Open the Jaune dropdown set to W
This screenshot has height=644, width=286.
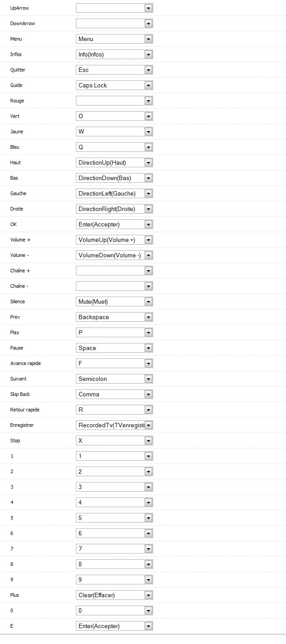(x=114, y=132)
